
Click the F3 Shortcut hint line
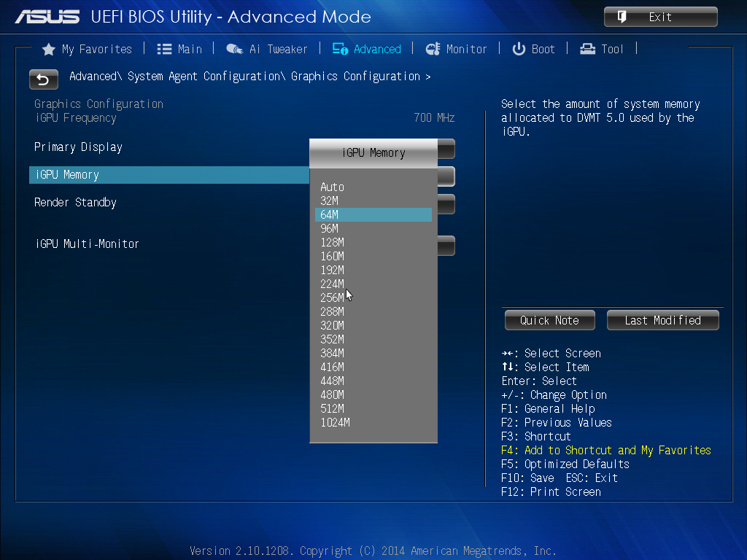(x=536, y=437)
